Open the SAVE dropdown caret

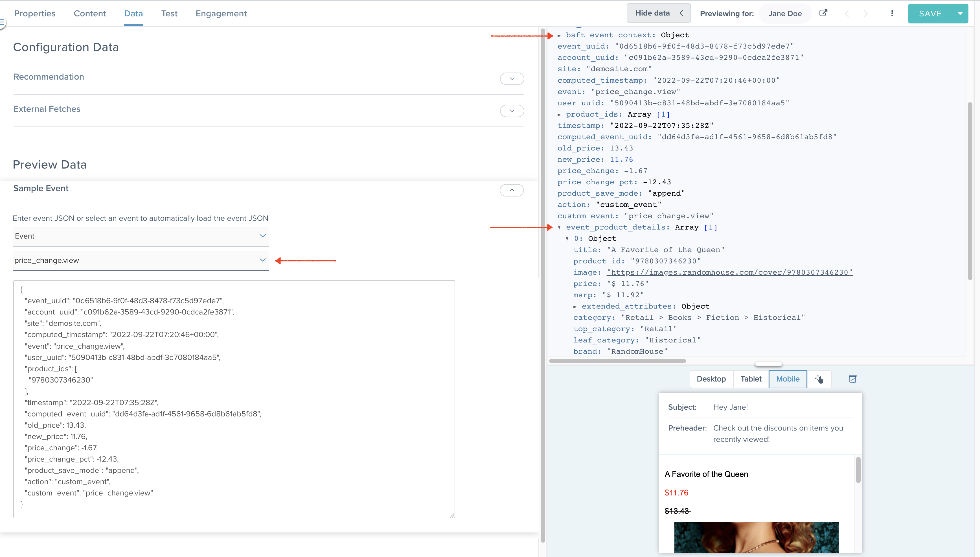click(x=960, y=13)
